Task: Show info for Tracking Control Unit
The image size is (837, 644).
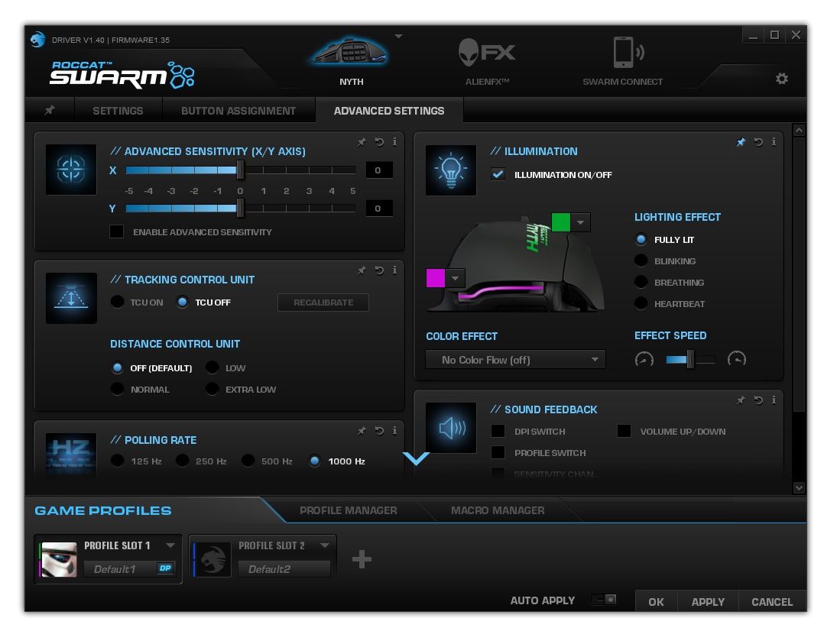Action: [x=394, y=270]
